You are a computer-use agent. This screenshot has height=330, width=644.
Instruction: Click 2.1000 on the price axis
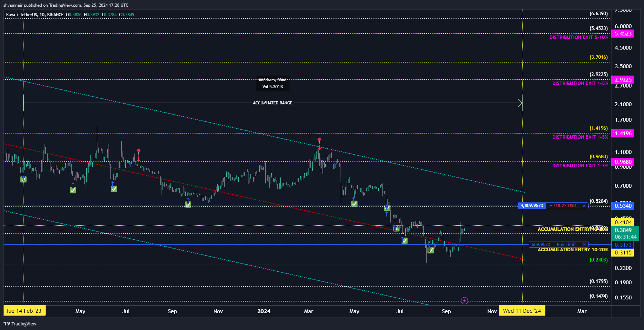click(623, 104)
